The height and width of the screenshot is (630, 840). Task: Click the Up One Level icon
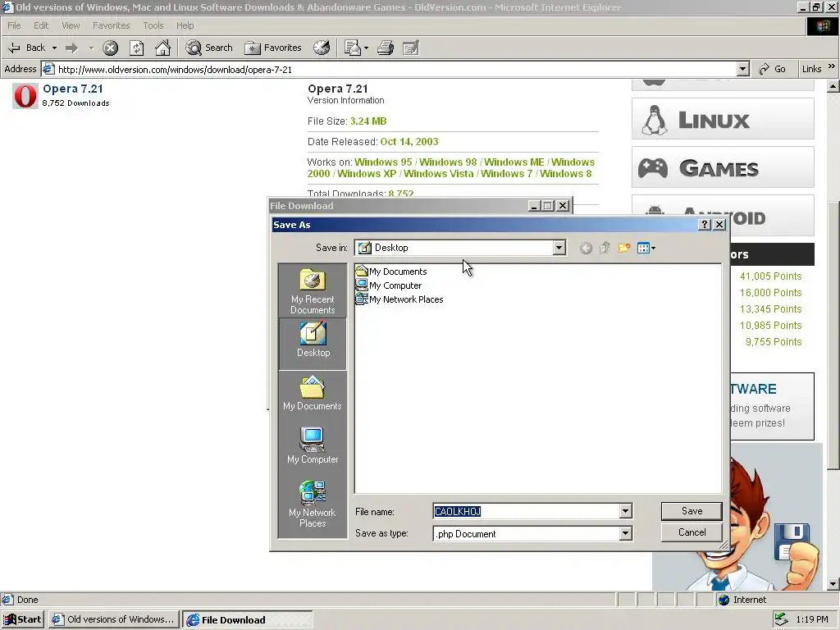605,248
